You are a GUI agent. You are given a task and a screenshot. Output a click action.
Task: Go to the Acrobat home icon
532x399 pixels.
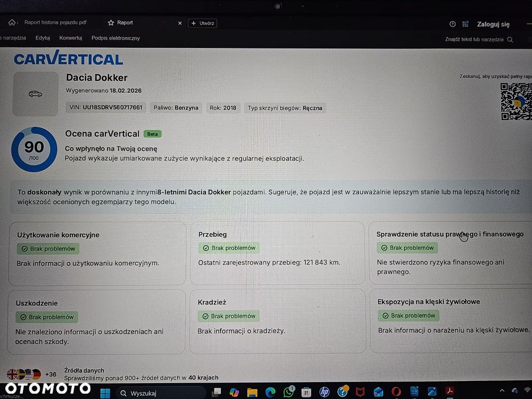(12, 22)
